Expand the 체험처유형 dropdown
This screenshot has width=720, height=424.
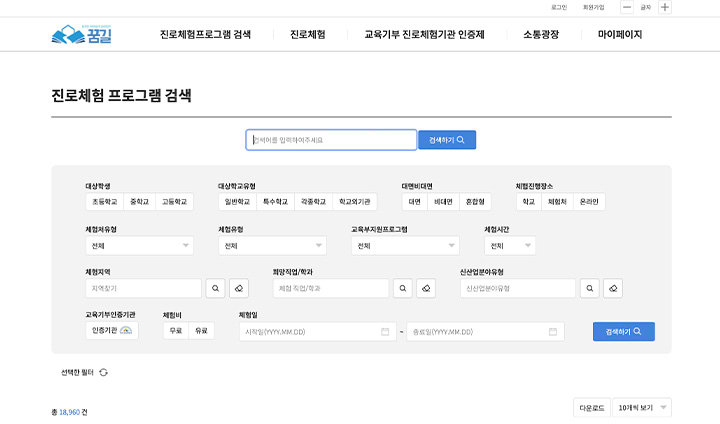pyautogui.click(x=139, y=245)
